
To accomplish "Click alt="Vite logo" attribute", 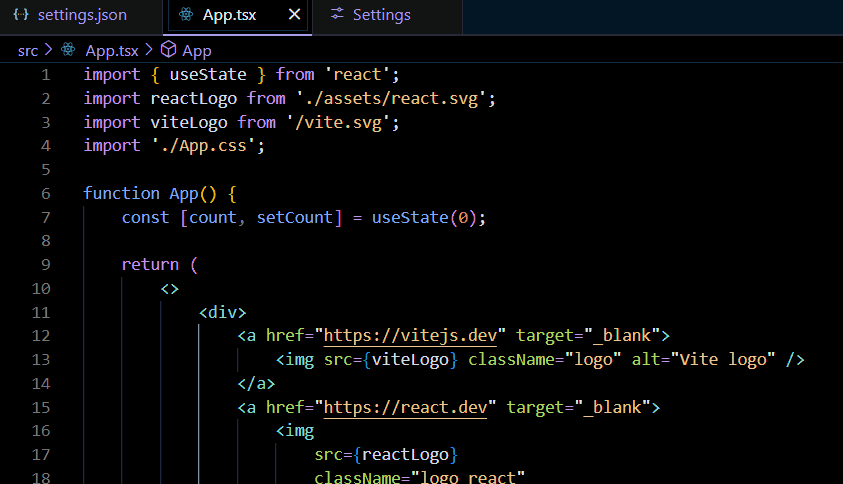I will coord(704,359).
